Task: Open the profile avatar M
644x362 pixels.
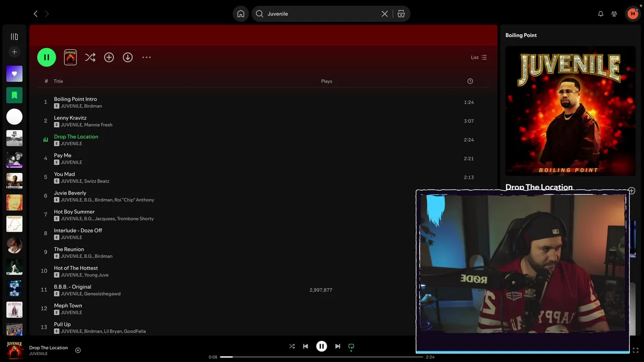Action: click(632, 14)
